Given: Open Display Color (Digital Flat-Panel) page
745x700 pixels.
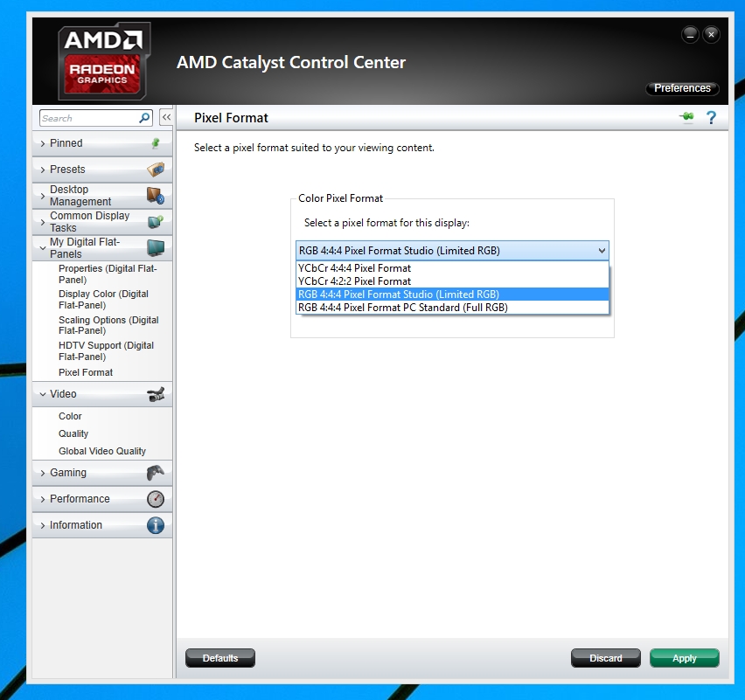Looking at the screenshot, I should tap(103, 299).
